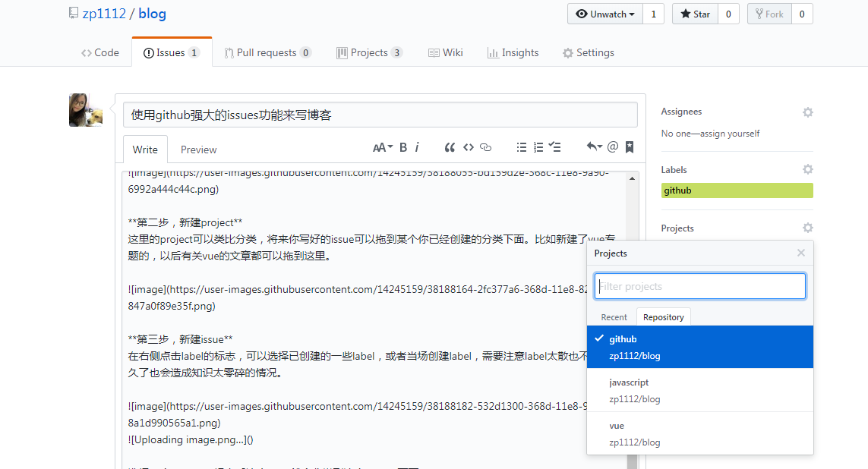Click the editor scrollbar up arrow
The image size is (868, 469).
click(632, 178)
